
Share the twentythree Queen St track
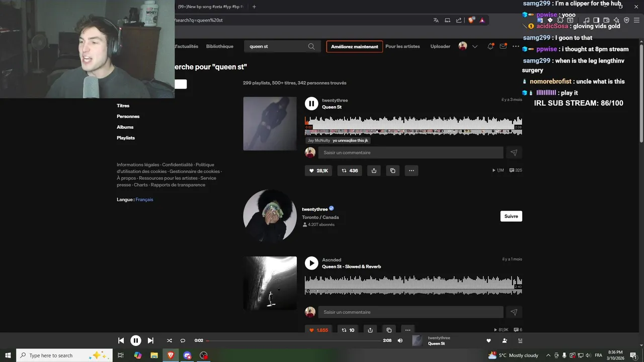click(x=374, y=170)
